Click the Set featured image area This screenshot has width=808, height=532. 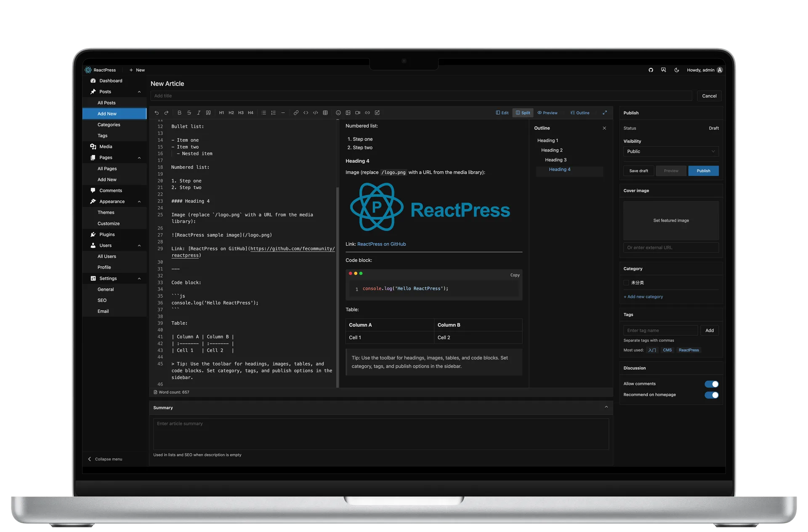pyautogui.click(x=671, y=220)
